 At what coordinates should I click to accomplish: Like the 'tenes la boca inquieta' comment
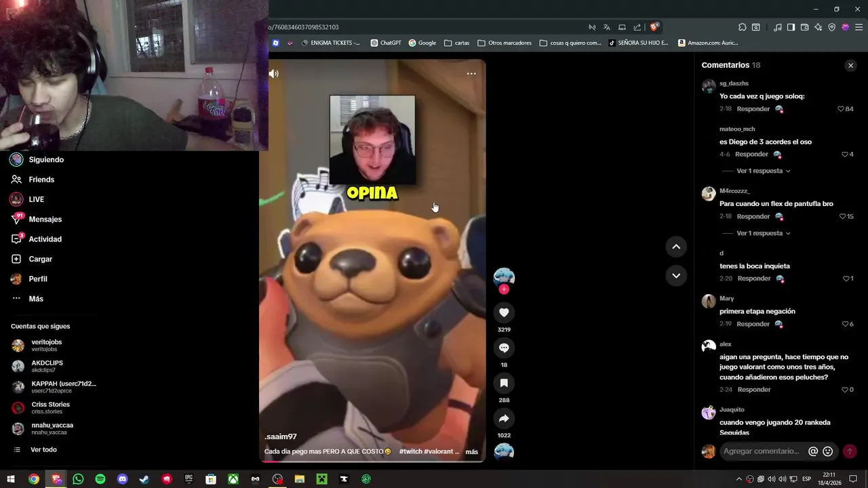pyautogui.click(x=846, y=279)
